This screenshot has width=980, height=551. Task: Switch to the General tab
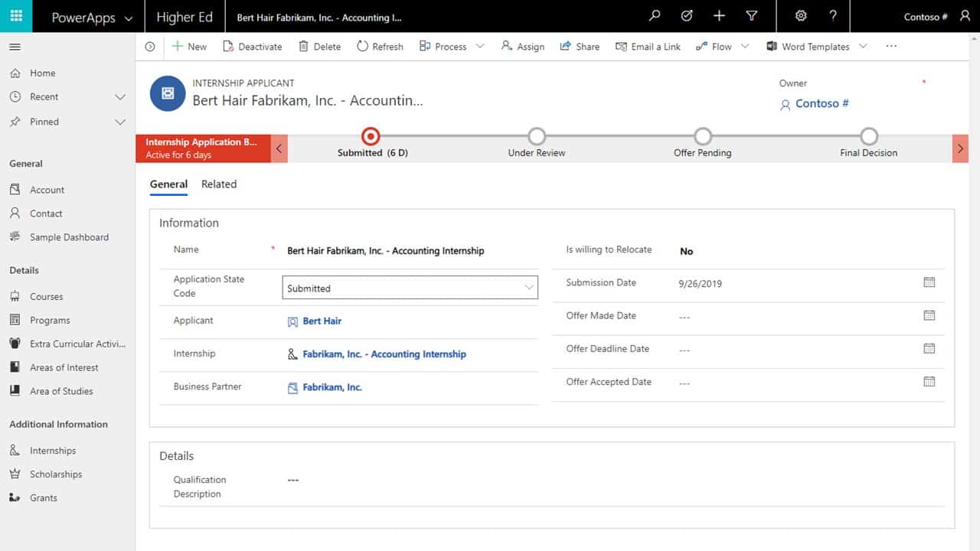click(x=168, y=184)
